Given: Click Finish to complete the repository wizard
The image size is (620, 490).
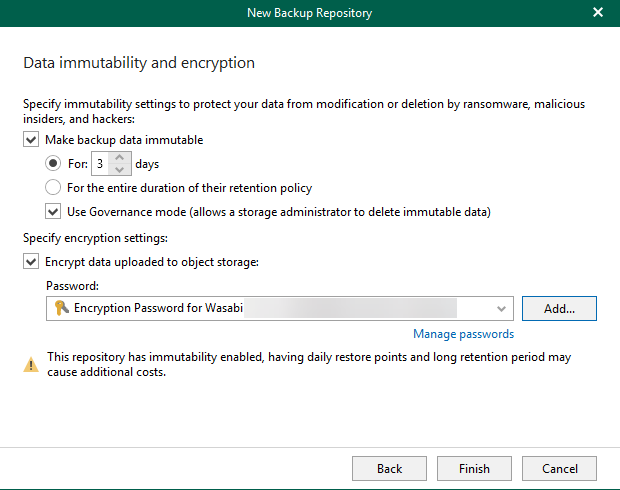Looking at the screenshot, I should [x=474, y=468].
